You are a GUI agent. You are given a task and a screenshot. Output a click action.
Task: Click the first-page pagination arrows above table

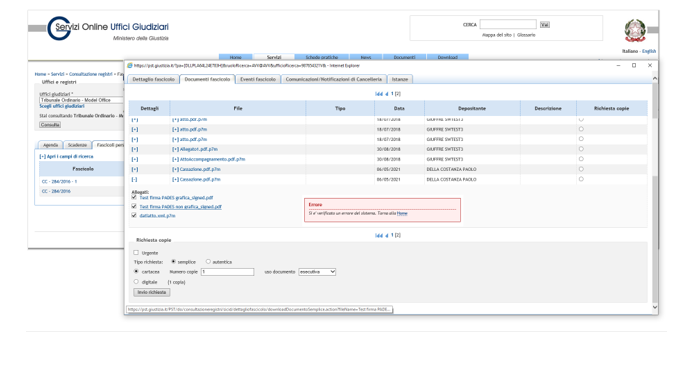tap(378, 94)
